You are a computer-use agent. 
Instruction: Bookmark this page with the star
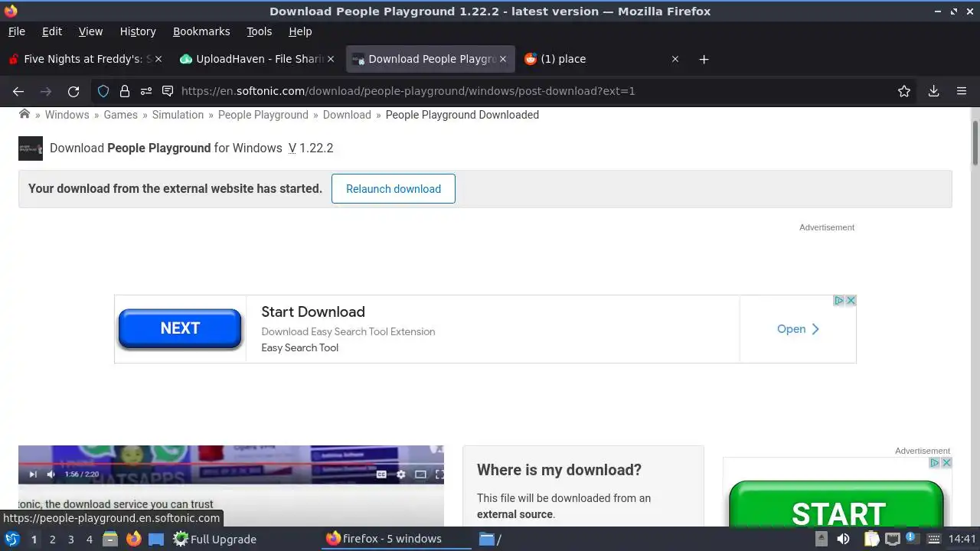click(904, 91)
